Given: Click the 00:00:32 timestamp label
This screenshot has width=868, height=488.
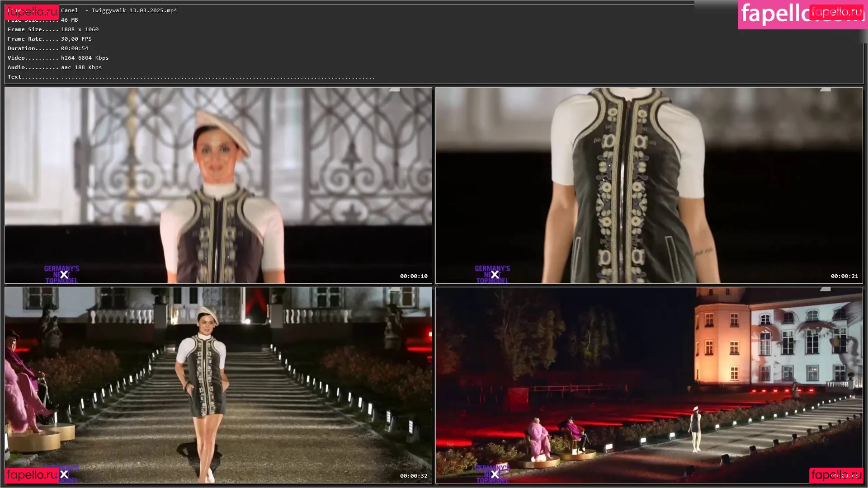Looking at the screenshot, I should pyautogui.click(x=413, y=476).
